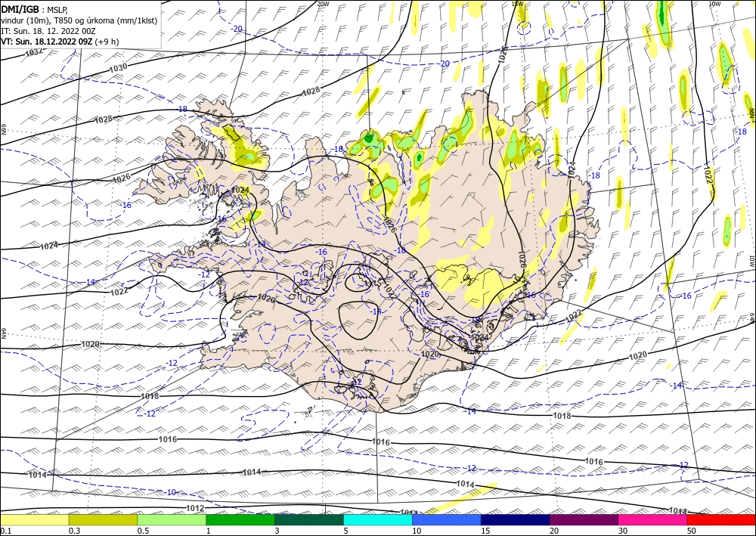Image resolution: width=756 pixels, height=536 pixels.
Task: Click the red legend swatch above 50 mm
Action: click(x=721, y=519)
